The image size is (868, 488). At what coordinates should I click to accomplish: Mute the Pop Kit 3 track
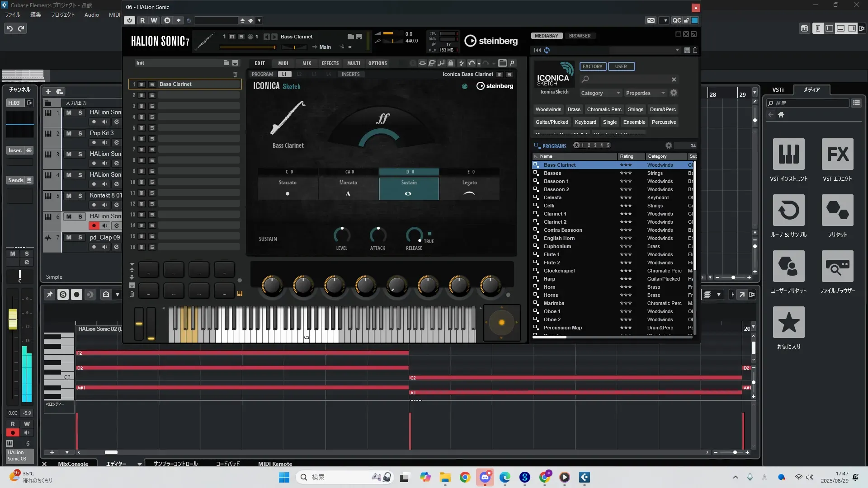pos(69,133)
